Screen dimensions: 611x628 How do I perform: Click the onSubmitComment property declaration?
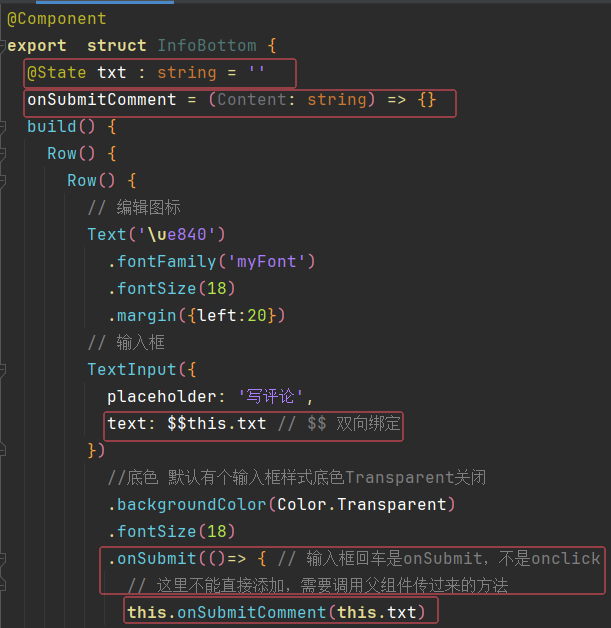tap(102, 100)
